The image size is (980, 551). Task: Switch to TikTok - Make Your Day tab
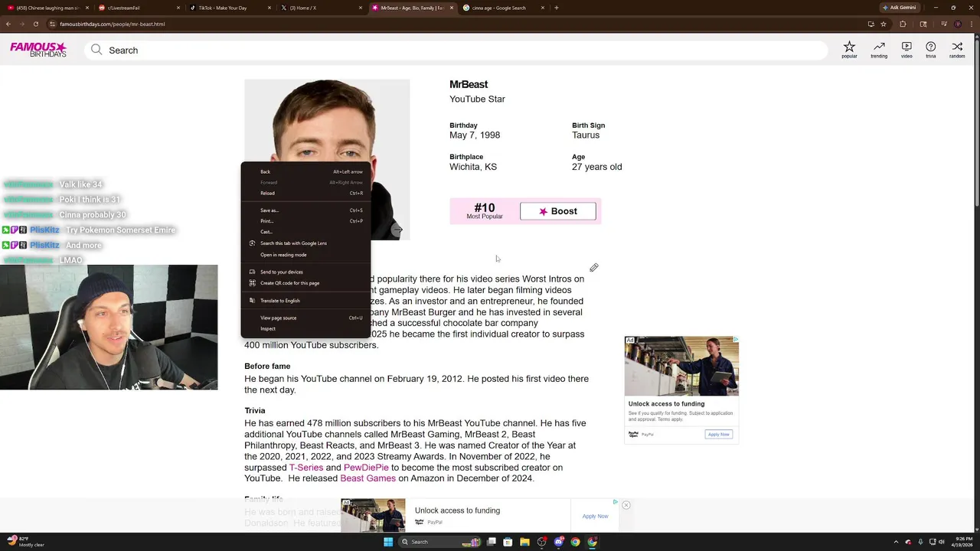pyautogui.click(x=230, y=8)
